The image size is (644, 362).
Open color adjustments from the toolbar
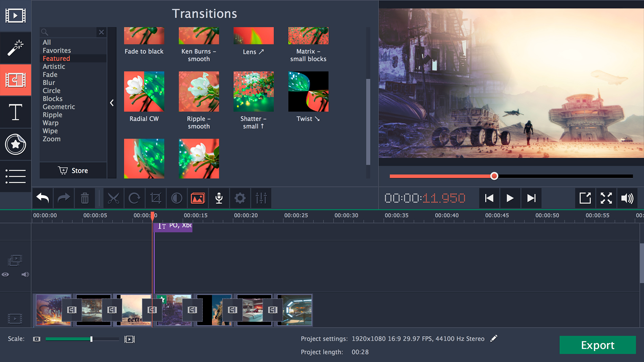tap(177, 198)
